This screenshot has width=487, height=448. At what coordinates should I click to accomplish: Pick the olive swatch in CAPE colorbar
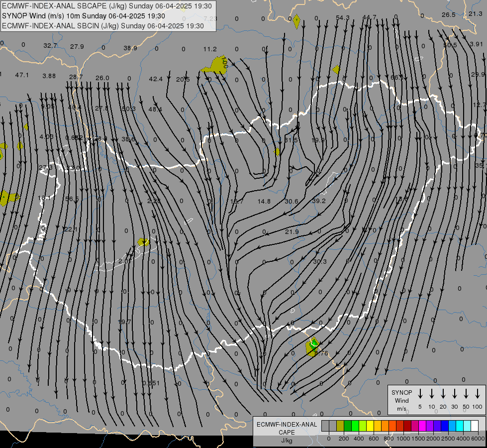[x=340, y=426]
